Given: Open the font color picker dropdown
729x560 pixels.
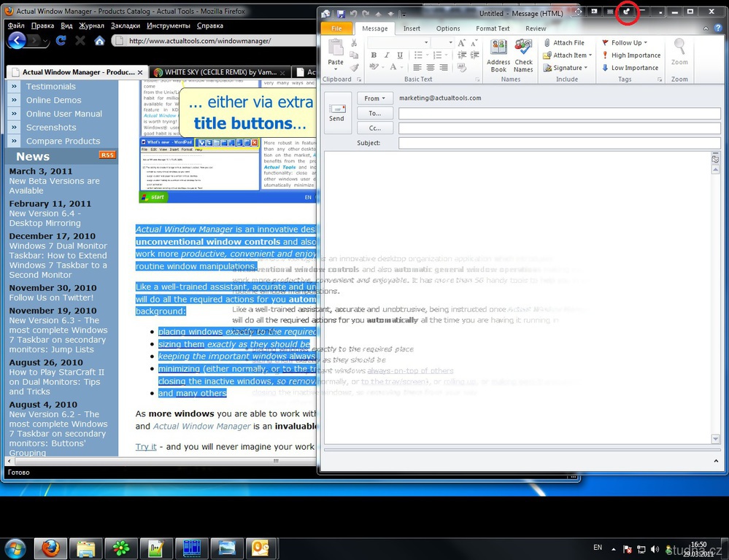Looking at the screenshot, I should click(402, 68).
